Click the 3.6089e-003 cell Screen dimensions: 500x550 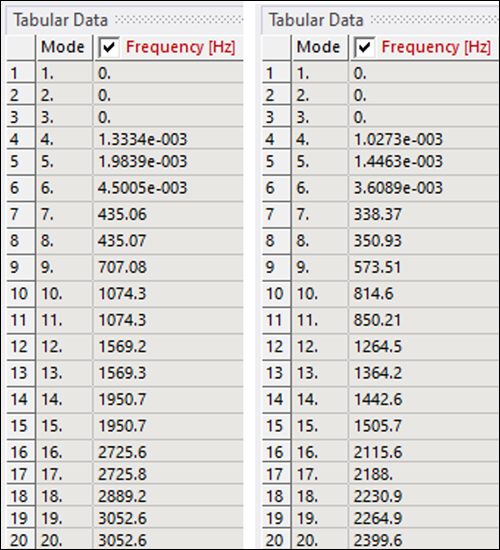(x=424, y=188)
